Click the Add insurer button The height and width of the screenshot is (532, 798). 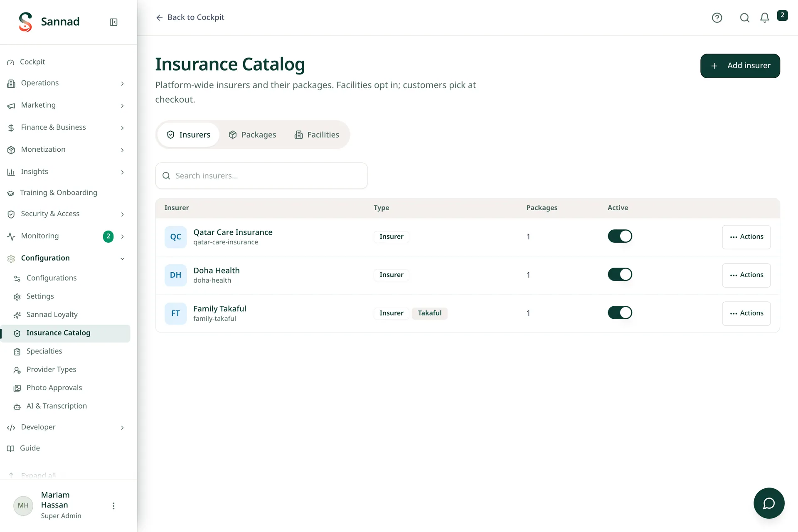coord(740,66)
